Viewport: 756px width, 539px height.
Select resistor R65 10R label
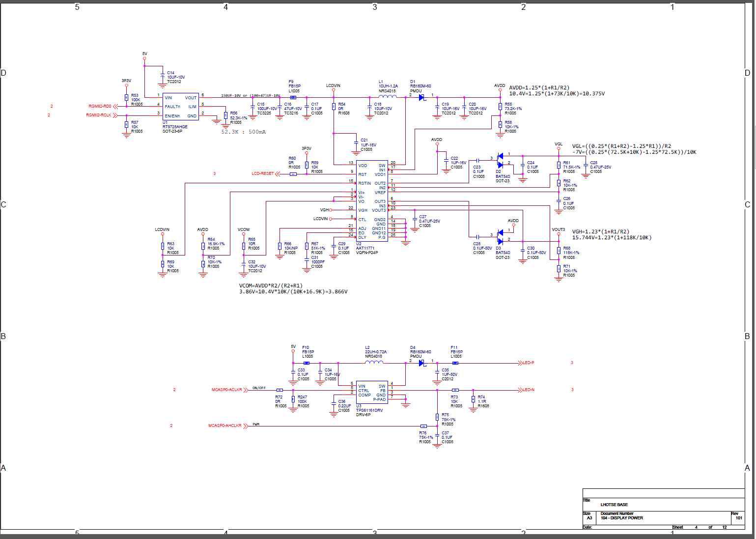[x=253, y=244]
